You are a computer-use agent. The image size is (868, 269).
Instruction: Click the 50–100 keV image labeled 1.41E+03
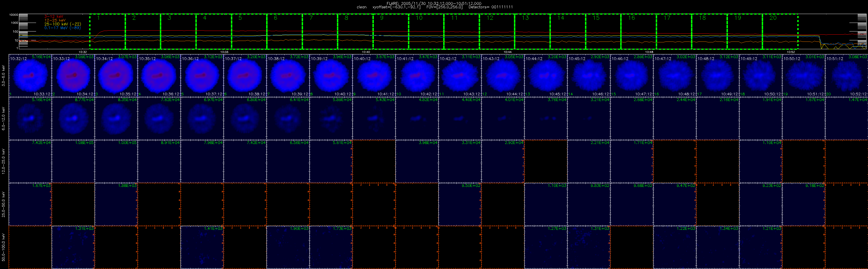[x=202, y=247]
